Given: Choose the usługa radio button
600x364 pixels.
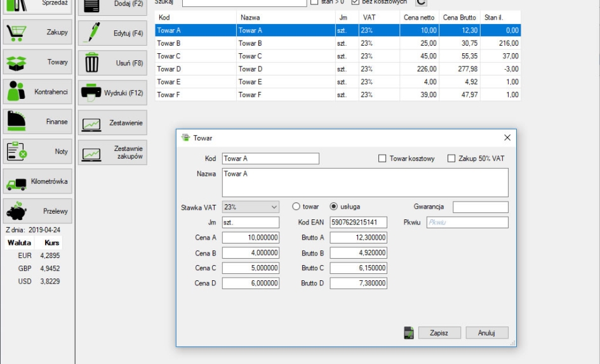Looking at the screenshot, I should pyautogui.click(x=334, y=207).
